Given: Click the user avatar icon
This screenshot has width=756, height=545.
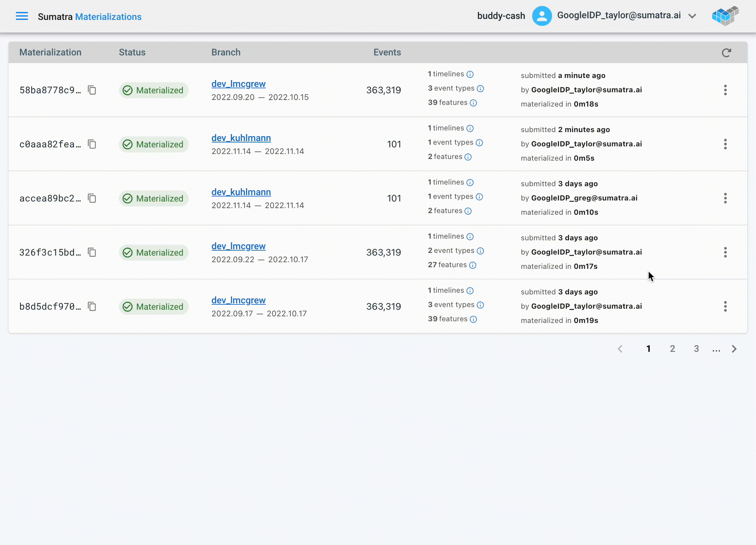Looking at the screenshot, I should point(542,16).
